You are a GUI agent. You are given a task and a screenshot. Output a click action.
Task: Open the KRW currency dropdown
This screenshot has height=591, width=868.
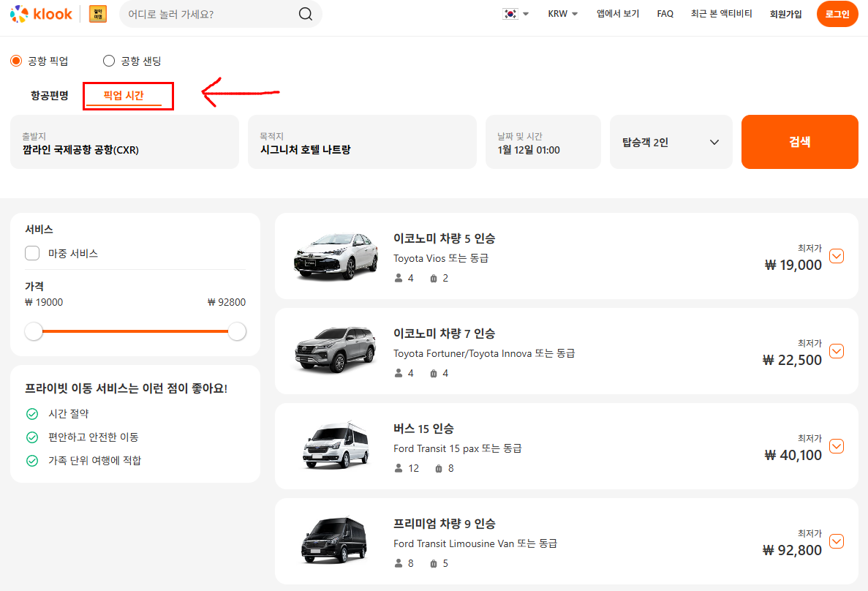pyautogui.click(x=562, y=13)
